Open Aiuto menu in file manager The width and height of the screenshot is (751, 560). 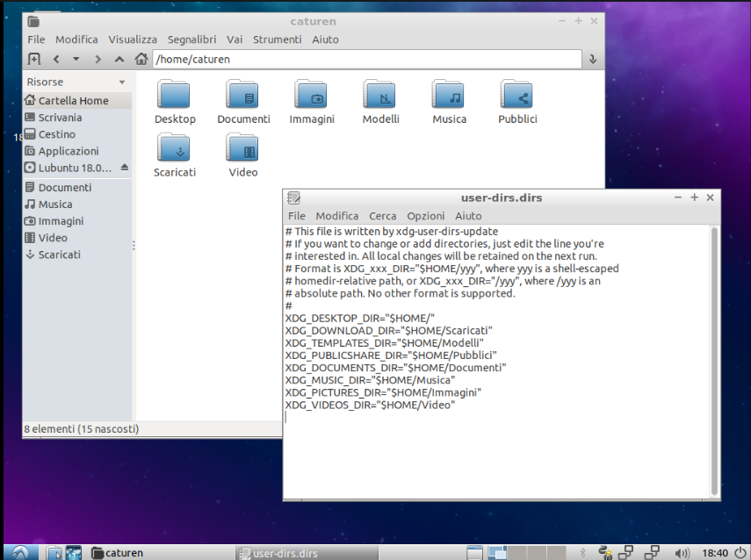[325, 39]
